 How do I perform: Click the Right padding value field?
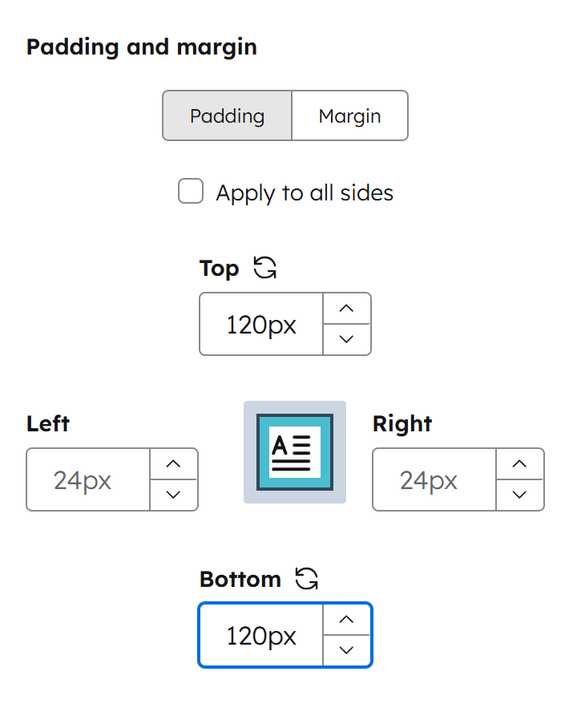point(434,479)
